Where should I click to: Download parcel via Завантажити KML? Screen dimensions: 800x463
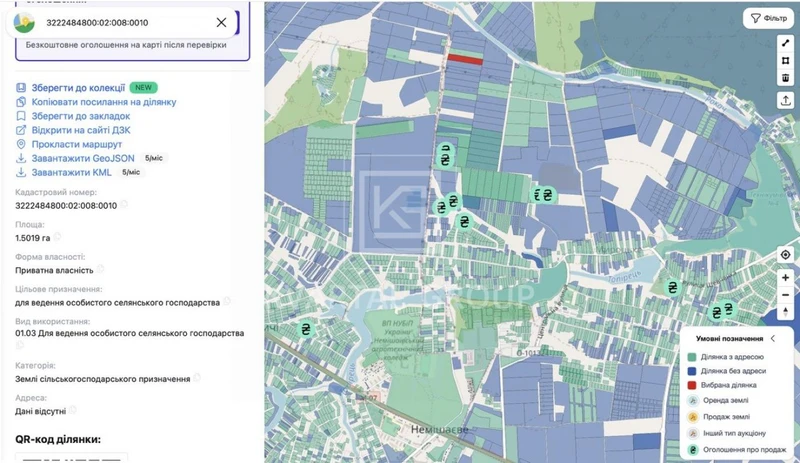click(x=71, y=173)
